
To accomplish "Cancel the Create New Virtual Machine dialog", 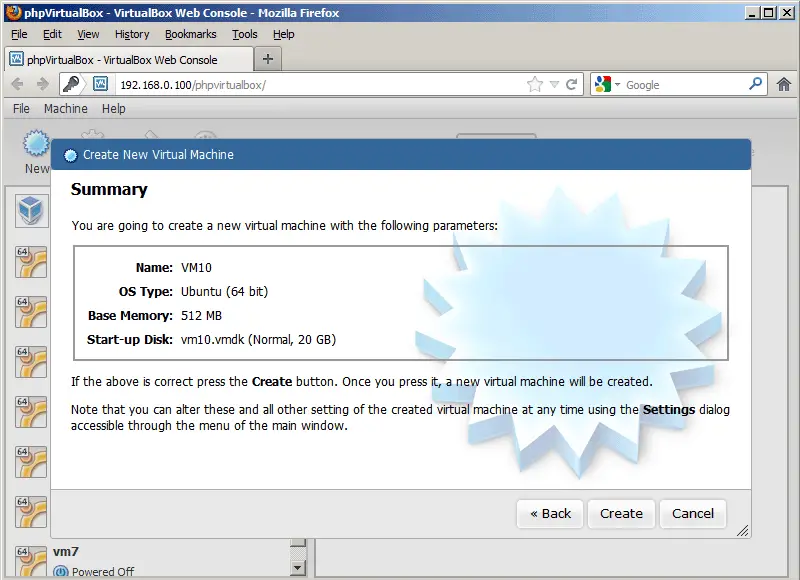I will (x=692, y=514).
